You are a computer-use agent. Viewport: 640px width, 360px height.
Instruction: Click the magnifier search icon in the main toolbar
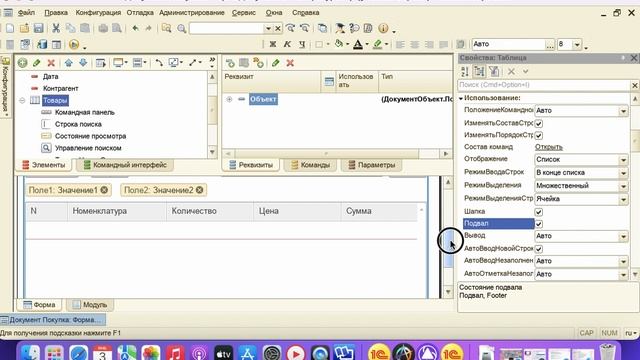[182, 28]
